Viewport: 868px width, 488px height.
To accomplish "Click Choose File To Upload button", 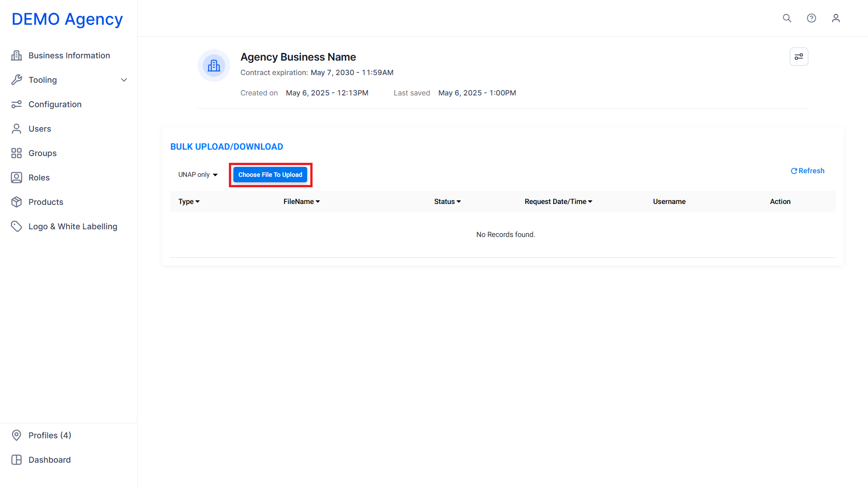I will point(270,175).
